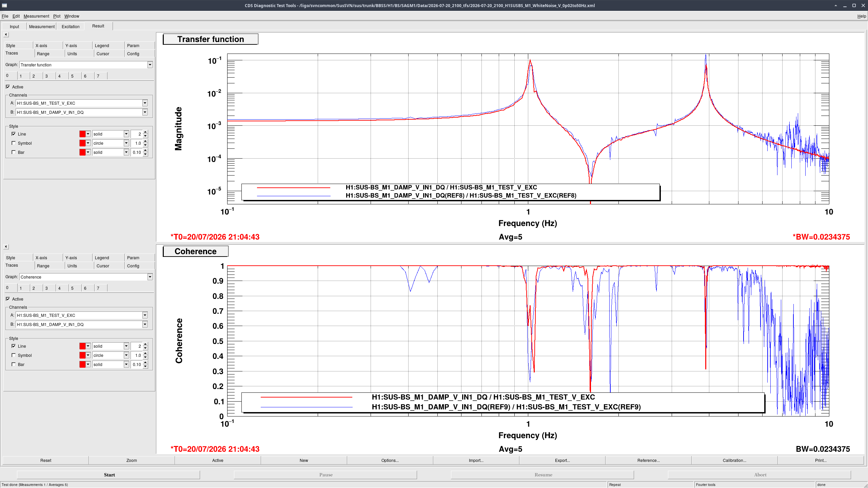
Task: Open the Edit menu
Action: [x=16, y=16]
